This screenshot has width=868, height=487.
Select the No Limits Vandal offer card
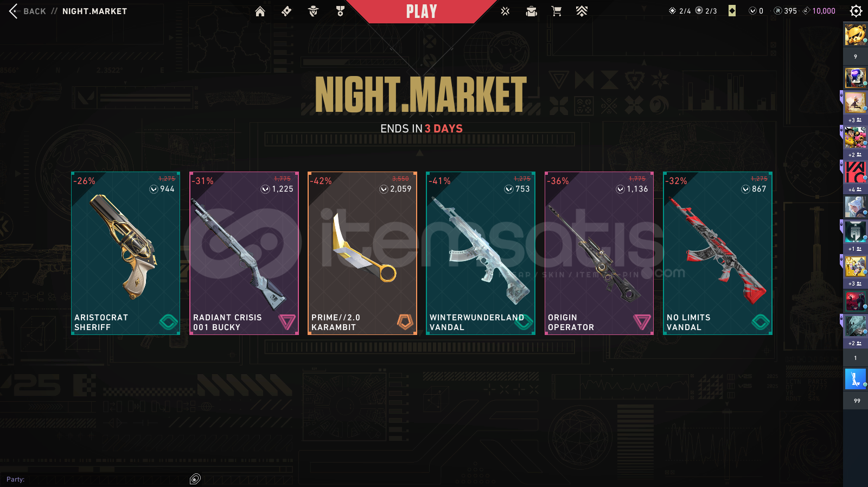pos(718,253)
